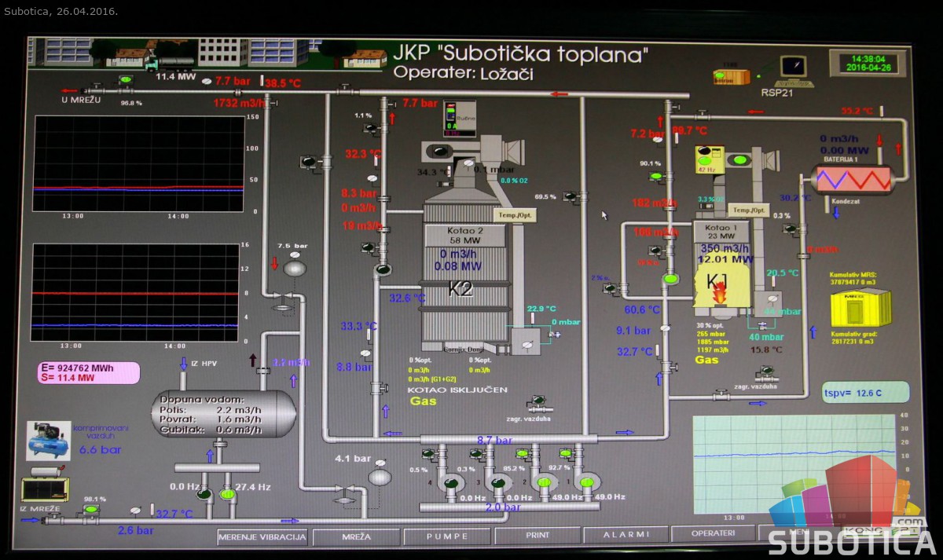The height and width of the screenshot is (560, 943).
Task: Toggle the 96.8% valve near U MREŽU
Action: click(125, 80)
